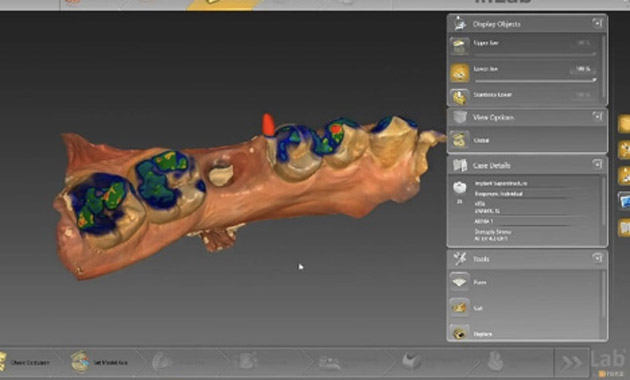Click the Set Model Axis step icon

80,361
